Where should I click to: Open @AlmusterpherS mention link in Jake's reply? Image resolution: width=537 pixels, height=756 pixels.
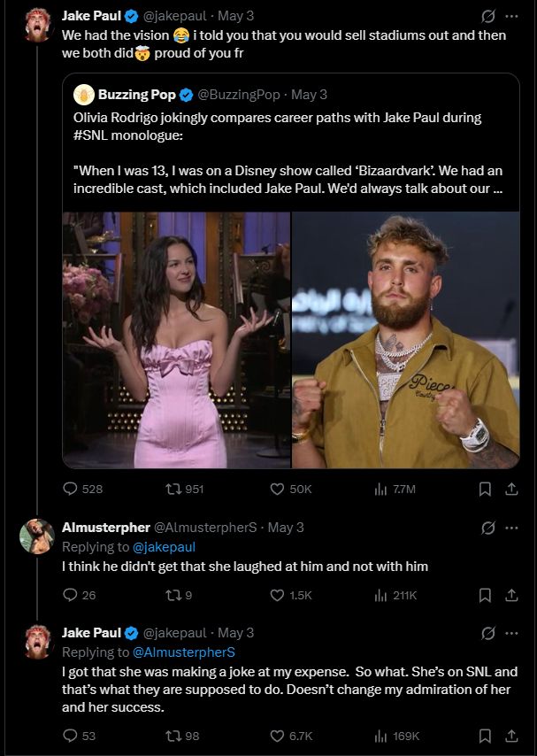pos(184,652)
